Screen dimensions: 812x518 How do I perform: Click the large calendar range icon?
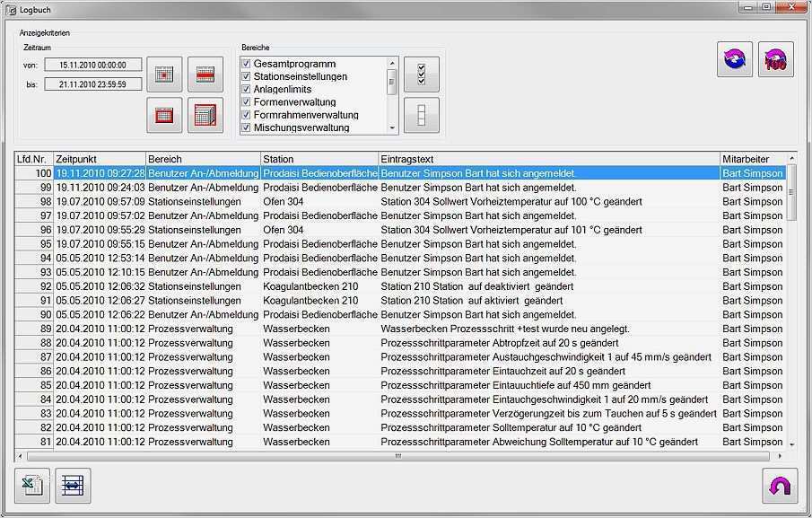coord(205,115)
